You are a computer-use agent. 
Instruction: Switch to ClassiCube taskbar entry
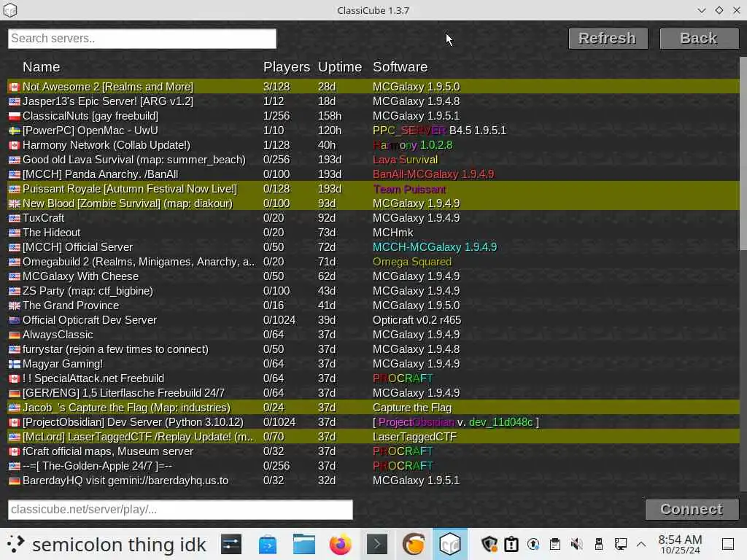[449, 544]
